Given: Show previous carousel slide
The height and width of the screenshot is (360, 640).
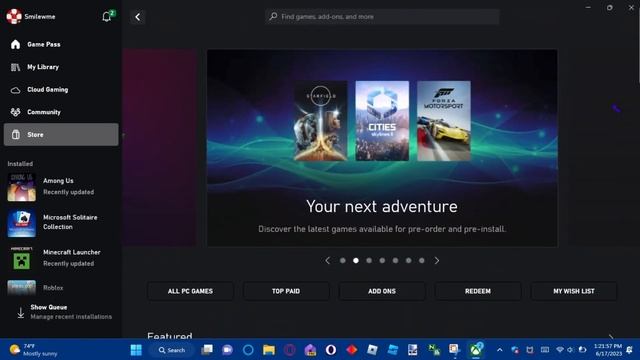Looking at the screenshot, I should [x=327, y=260].
